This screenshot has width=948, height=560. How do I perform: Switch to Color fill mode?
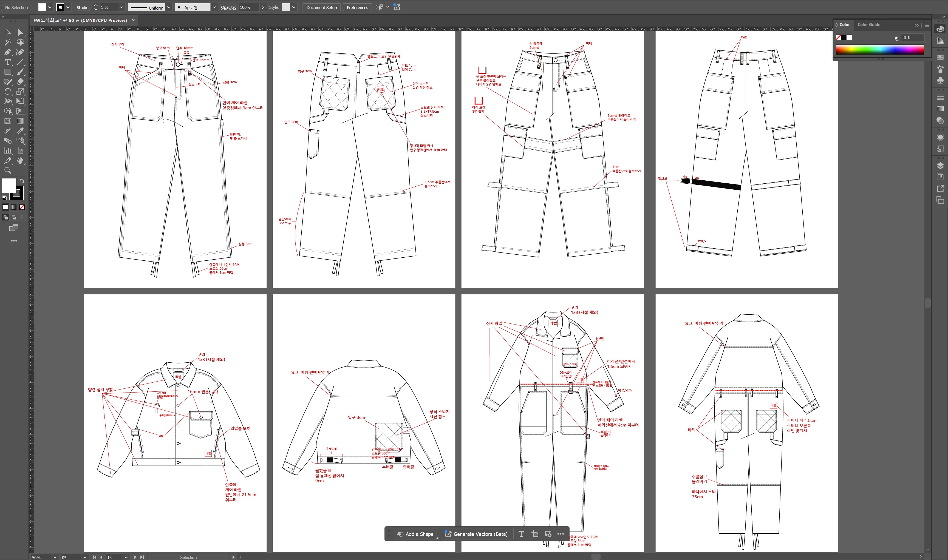[6, 207]
